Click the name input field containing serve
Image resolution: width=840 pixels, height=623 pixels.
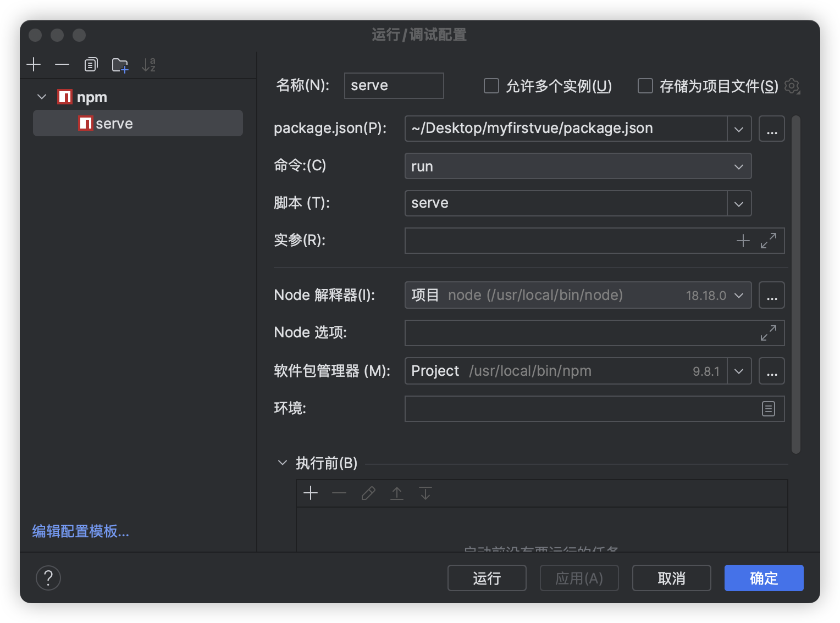[x=394, y=86]
